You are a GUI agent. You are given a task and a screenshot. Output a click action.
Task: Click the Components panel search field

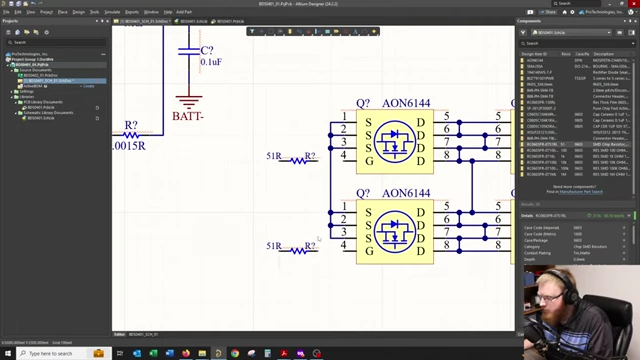pyautogui.click(x=577, y=43)
